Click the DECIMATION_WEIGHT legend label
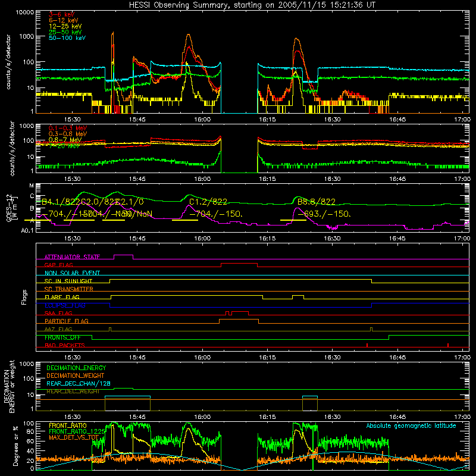Viewport: 476px width, 476px height. pos(76,376)
